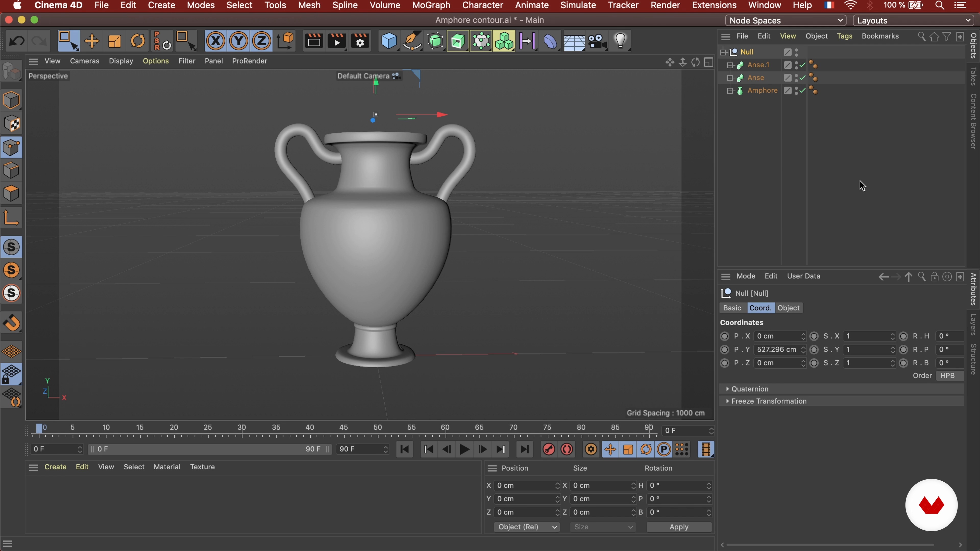Edit the S.X scale field
The height and width of the screenshot is (551, 980).
(869, 336)
